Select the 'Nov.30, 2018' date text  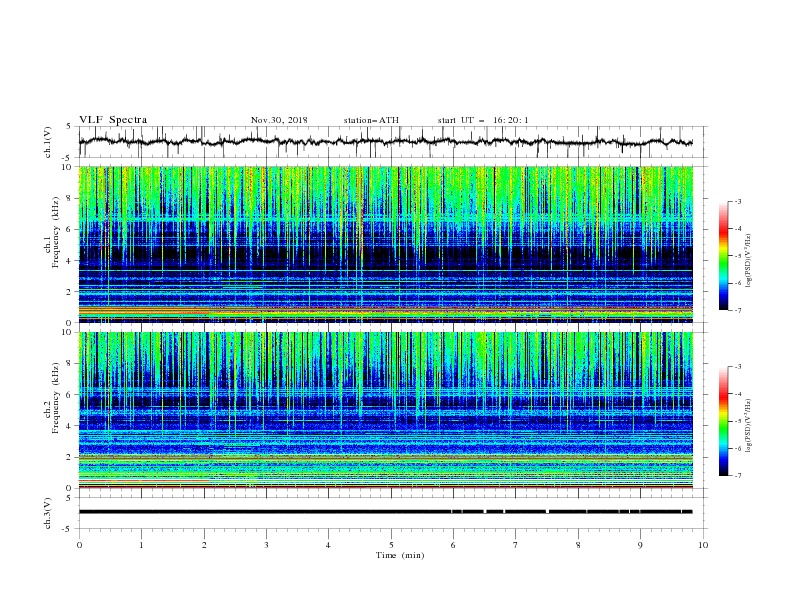click(279, 120)
